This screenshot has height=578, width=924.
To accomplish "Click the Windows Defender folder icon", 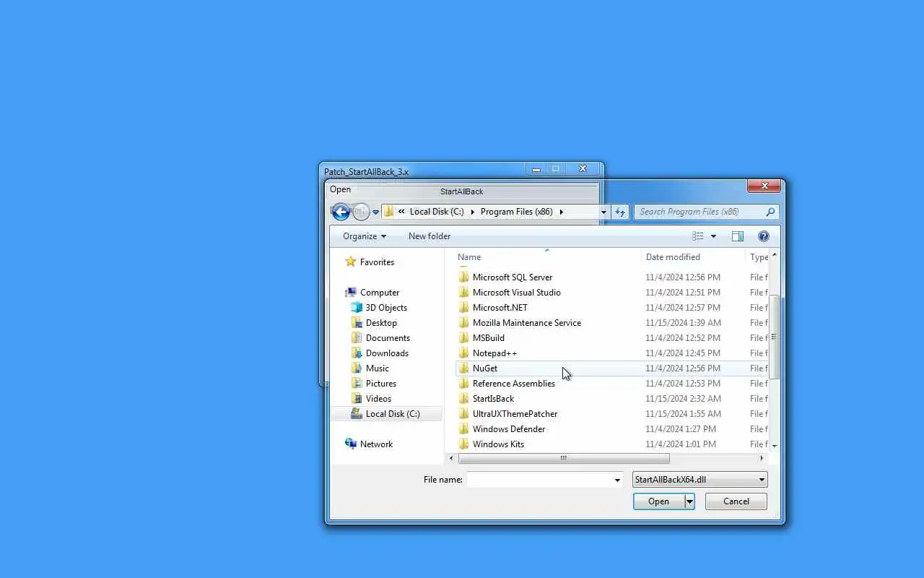I will [x=464, y=429].
